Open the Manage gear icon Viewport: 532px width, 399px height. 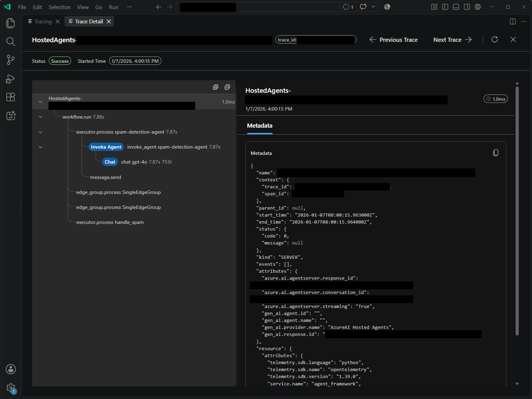coord(11,387)
